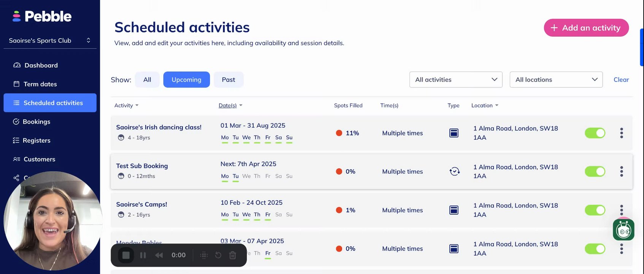The image size is (644, 274).
Task: Sort by Activity column
Action: point(126,105)
